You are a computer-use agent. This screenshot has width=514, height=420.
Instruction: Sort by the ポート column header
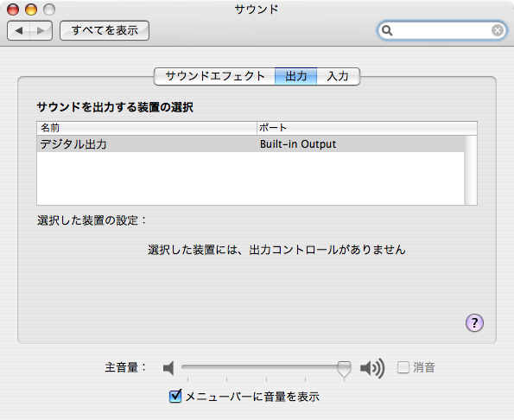click(367, 128)
